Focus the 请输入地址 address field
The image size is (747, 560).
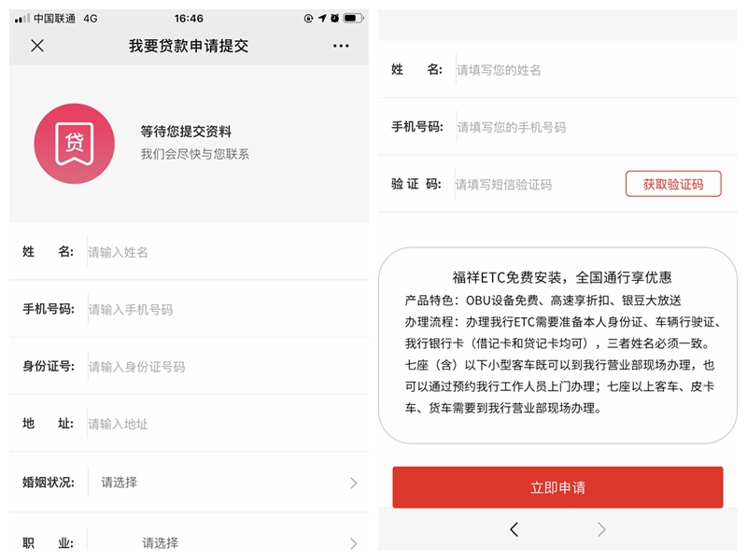tap(228, 424)
